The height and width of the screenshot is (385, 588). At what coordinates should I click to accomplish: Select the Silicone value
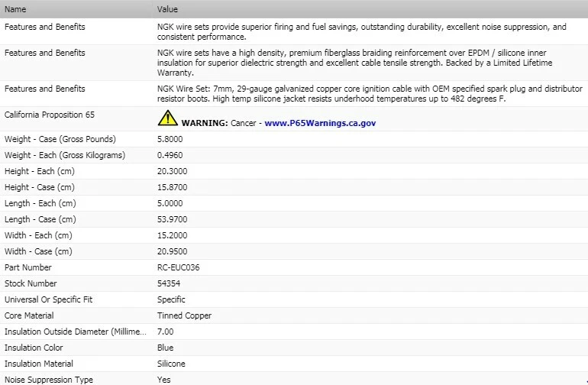click(x=171, y=364)
